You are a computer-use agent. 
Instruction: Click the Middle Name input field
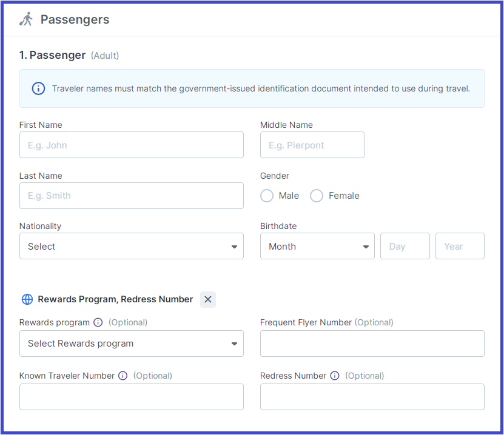point(312,145)
